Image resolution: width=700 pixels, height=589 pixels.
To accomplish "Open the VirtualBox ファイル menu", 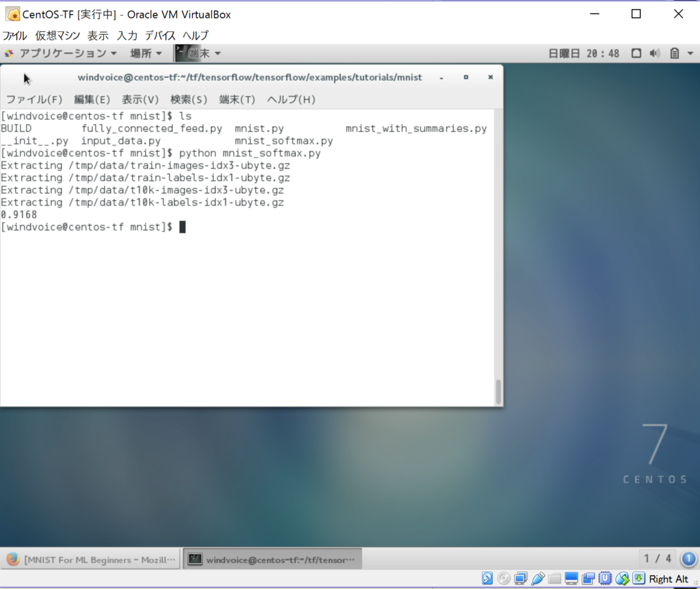I will pyautogui.click(x=15, y=36).
